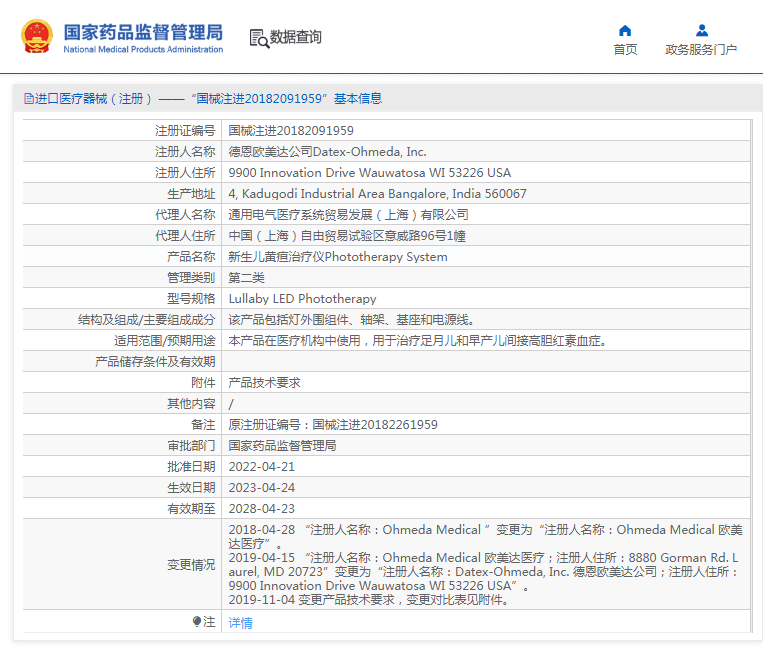This screenshot has height=652, width=763.
Task: Click the 国家药品监督管理局 site title
Action: [x=143, y=32]
